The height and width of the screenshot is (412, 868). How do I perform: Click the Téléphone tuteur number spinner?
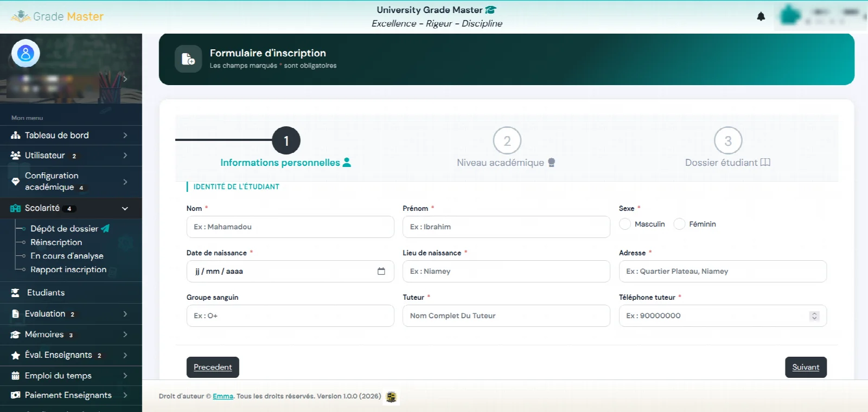coord(814,316)
